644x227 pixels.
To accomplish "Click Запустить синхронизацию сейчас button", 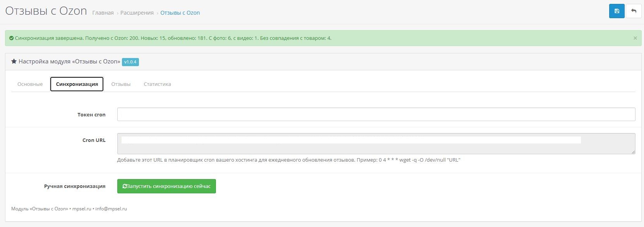I will click(x=166, y=186).
